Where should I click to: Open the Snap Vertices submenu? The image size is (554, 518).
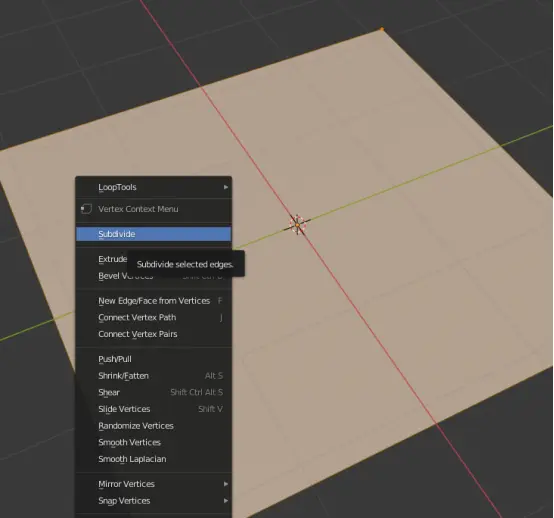(x=154, y=501)
